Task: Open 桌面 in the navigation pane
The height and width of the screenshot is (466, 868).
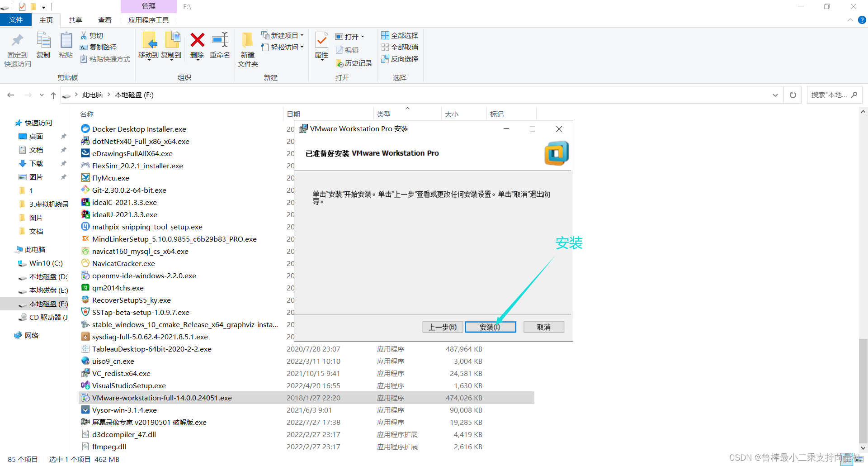Action: click(x=36, y=137)
